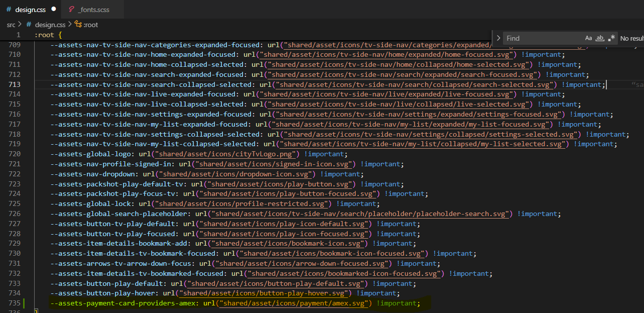Screen dimensions: 644x313
Task: Toggle Match Case in Find widget
Action: click(x=588, y=38)
